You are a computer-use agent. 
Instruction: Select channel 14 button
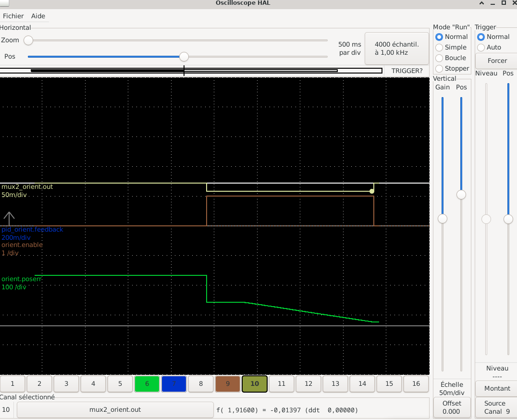coord(362,384)
